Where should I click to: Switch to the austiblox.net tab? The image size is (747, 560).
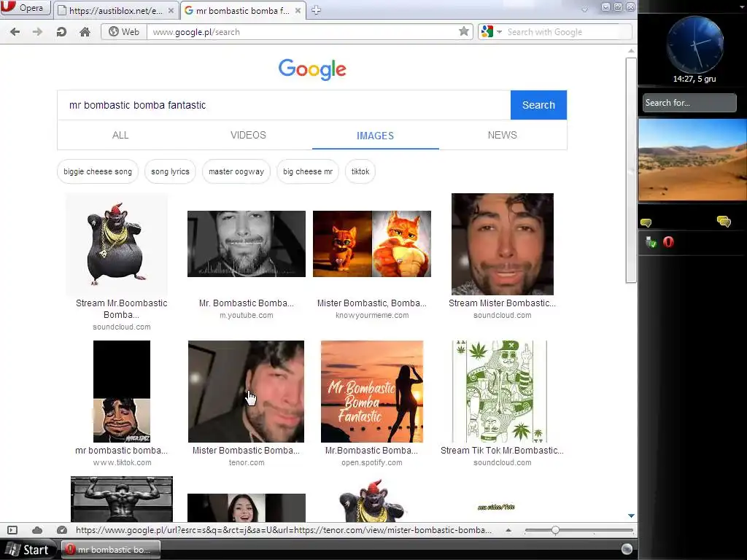coord(116,10)
